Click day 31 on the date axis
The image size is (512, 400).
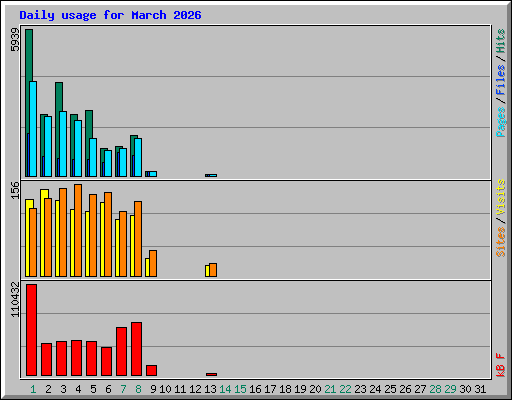tap(480, 389)
